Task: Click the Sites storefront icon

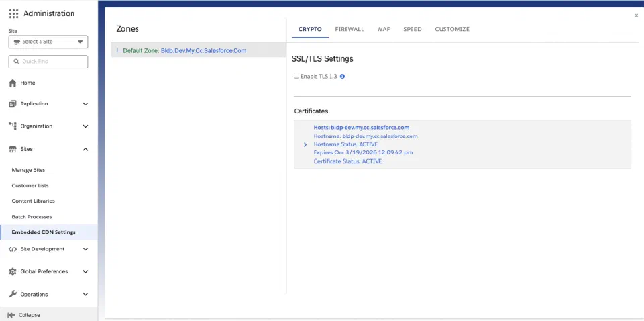Action: click(12, 149)
